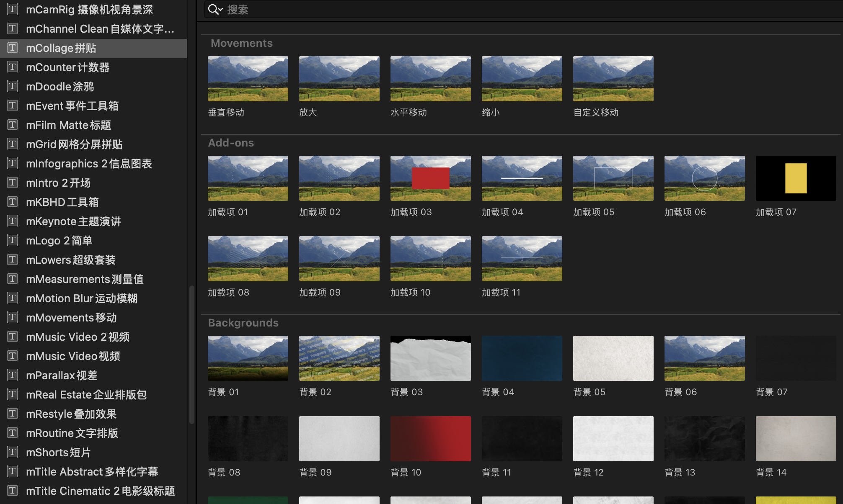This screenshot has width=843, height=504.
Task: Select the 放大 movement thumbnail
Action: tap(339, 79)
